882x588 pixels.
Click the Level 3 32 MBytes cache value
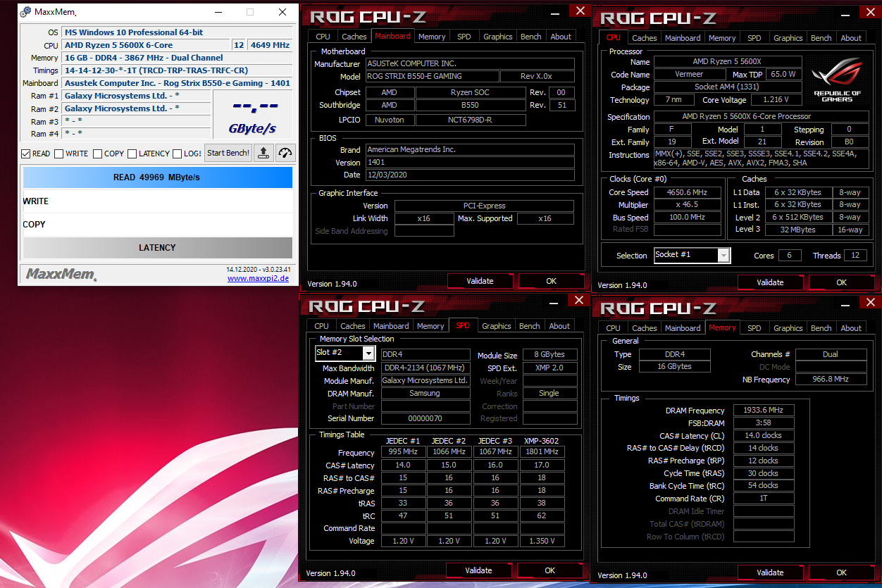(798, 230)
